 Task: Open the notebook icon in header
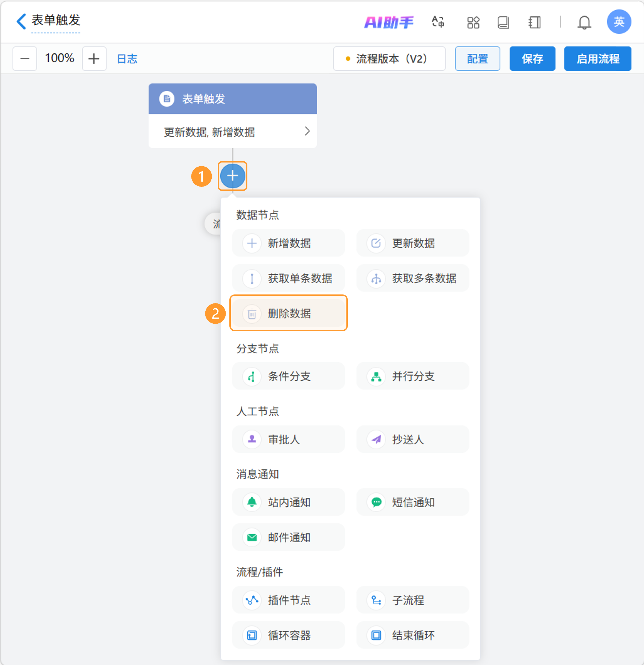point(534,22)
